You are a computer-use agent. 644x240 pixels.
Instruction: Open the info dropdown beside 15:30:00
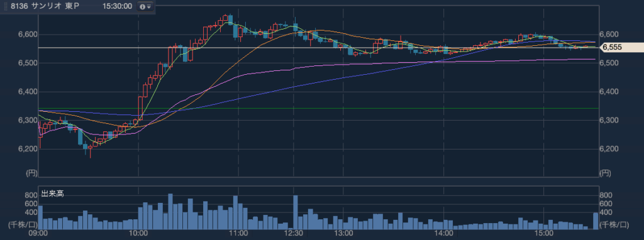pyautogui.click(x=145, y=6)
